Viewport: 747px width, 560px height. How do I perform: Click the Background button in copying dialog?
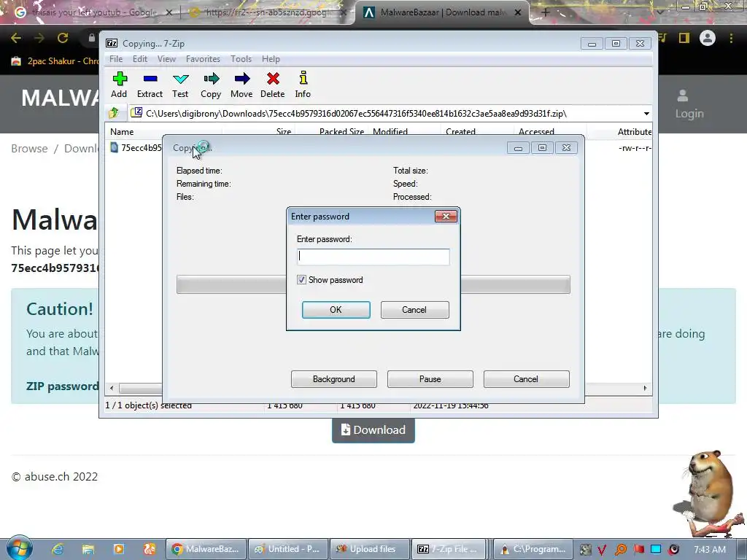(x=334, y=379)
